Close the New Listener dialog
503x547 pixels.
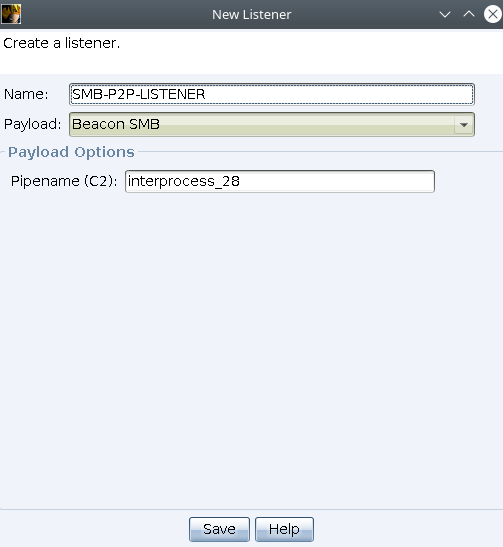[493, 14]
